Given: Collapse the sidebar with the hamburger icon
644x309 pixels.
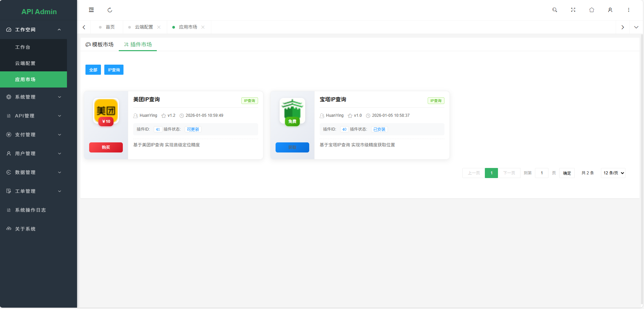Looking at the screenshot, I should [91, 10].
